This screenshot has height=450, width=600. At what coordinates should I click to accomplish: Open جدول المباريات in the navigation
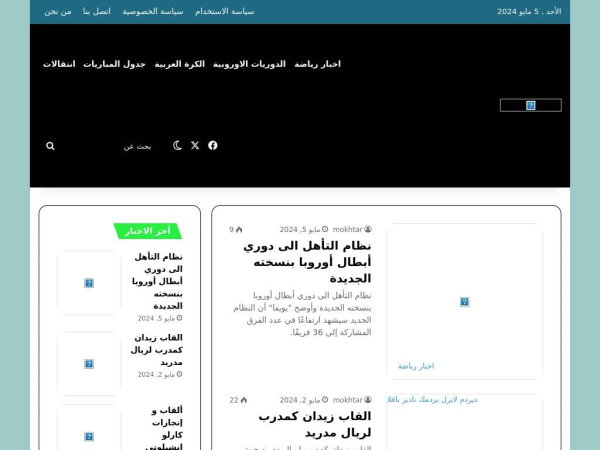click(x=114, y=64)
